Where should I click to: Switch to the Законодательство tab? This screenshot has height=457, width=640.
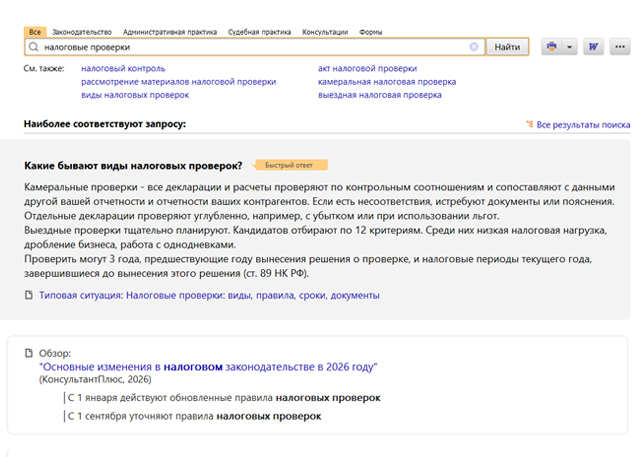click(x=82, y=32)
